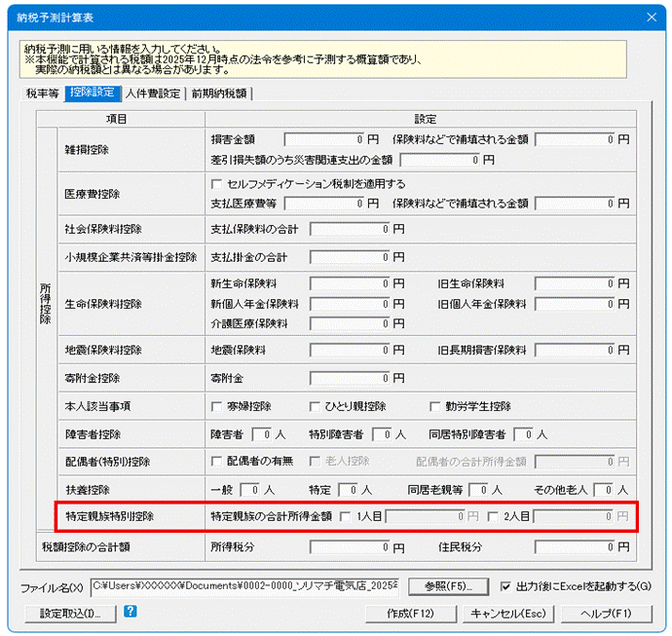The image size is (672, 636).
Task: Check the 配偶者の有無 checkbox
Action: pyautogui.click(x=217, y=461)
